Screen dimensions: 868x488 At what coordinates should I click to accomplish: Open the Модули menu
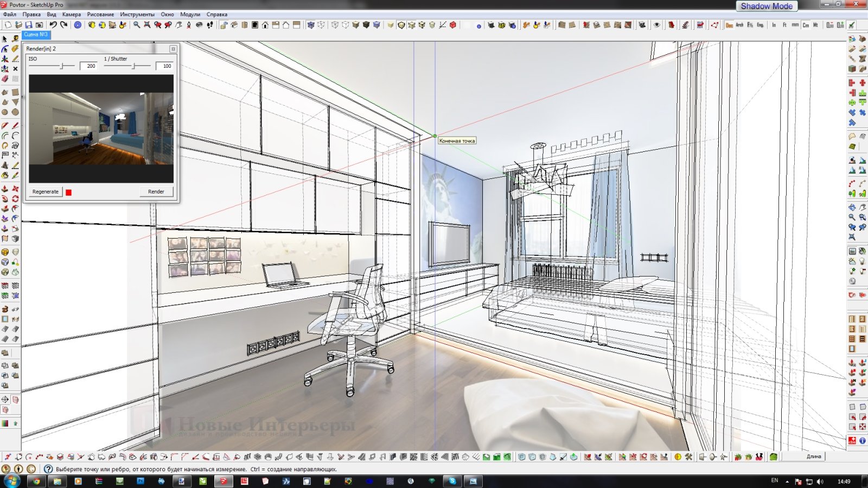point(190,15)
